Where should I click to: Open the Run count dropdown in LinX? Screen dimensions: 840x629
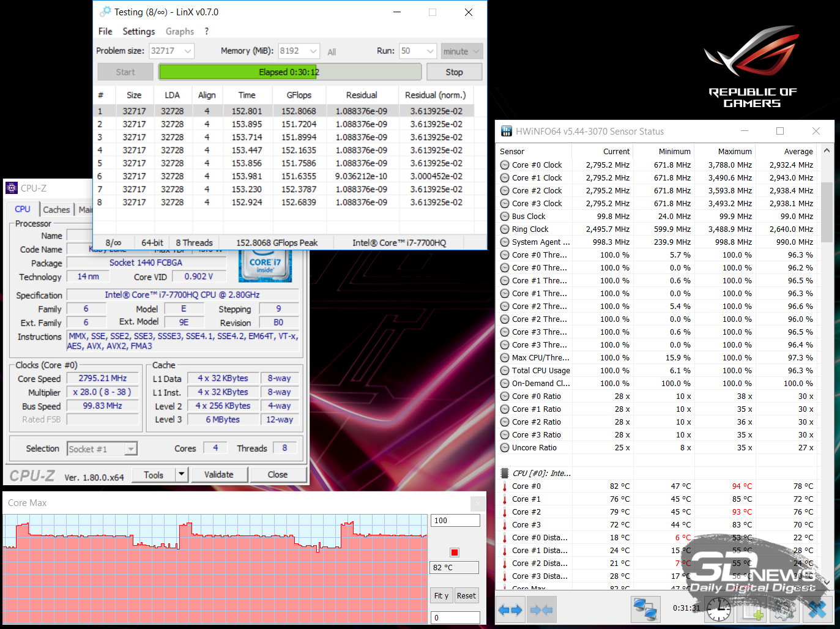coord(430,51)
